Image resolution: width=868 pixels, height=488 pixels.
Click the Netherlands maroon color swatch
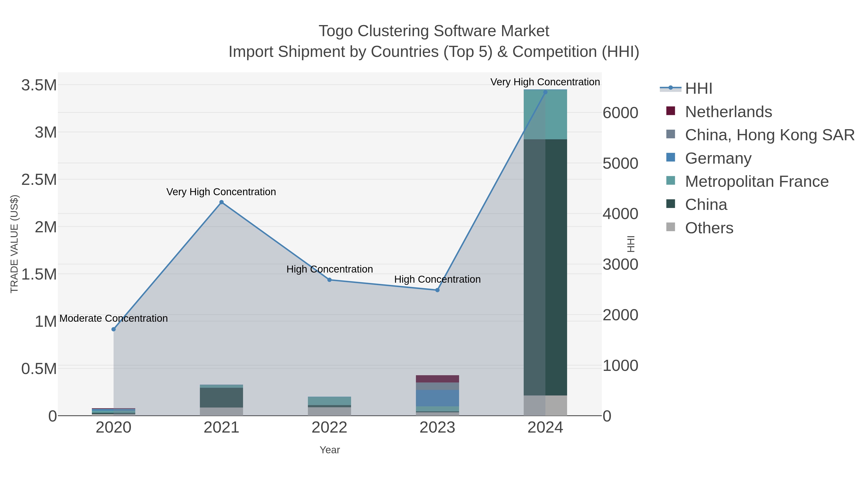click(x=671, y=111)
